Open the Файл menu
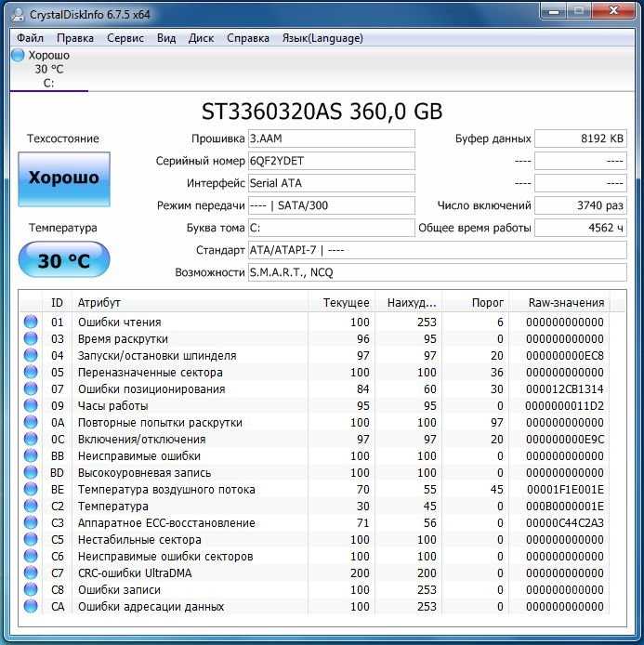 [x=30, y=38]
